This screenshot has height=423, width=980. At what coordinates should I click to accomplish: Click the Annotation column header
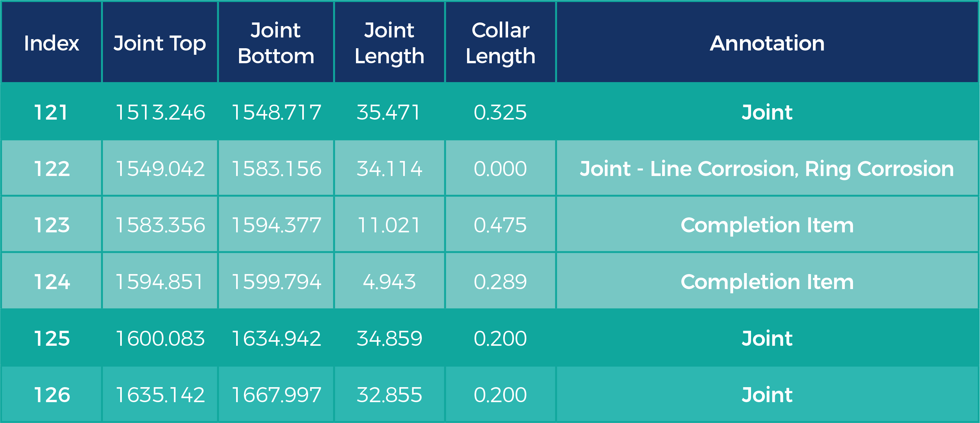click(767, 43)
